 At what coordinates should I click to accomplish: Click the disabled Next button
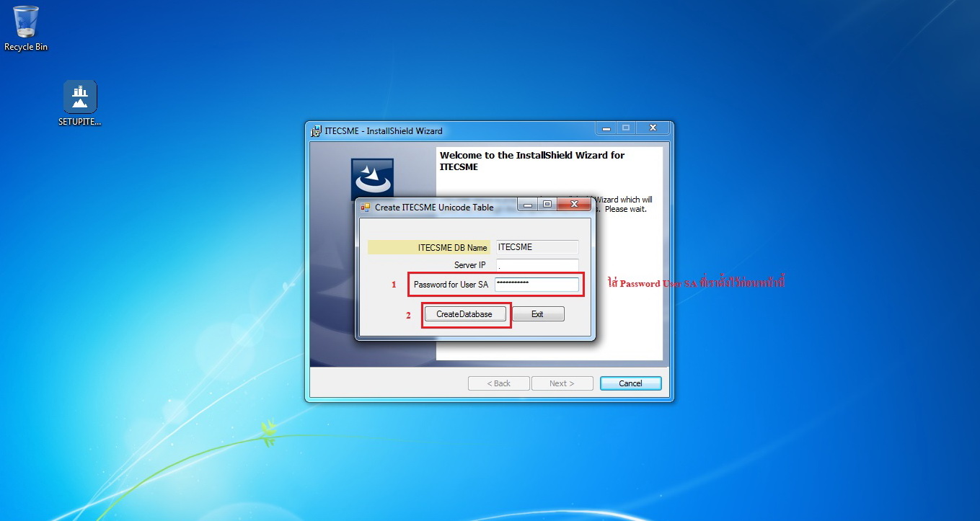point(562,383)
